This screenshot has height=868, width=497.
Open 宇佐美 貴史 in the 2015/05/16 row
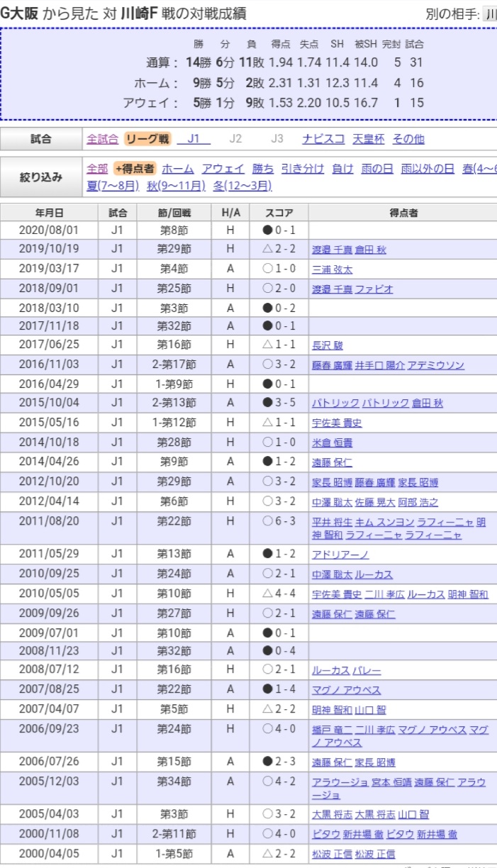337,423
